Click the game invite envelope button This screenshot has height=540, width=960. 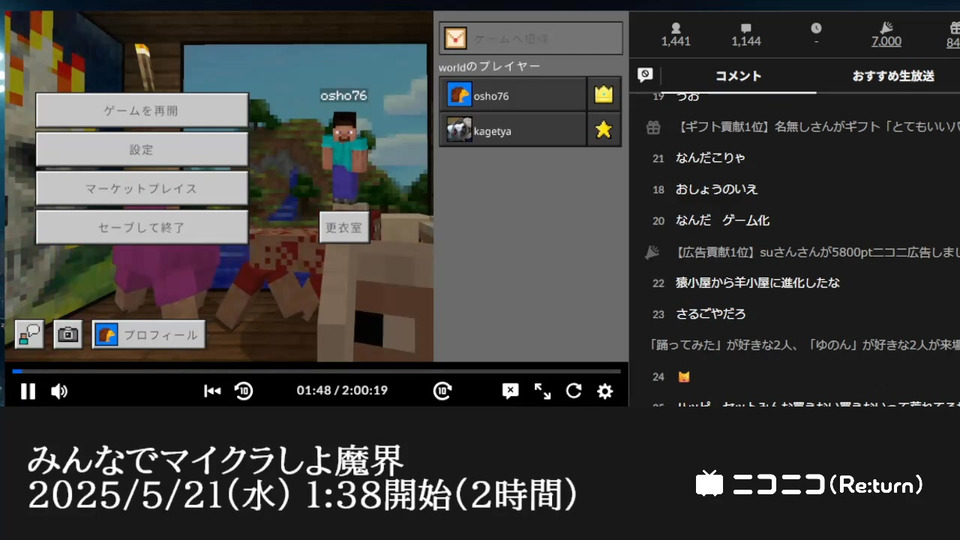(531, 39)
